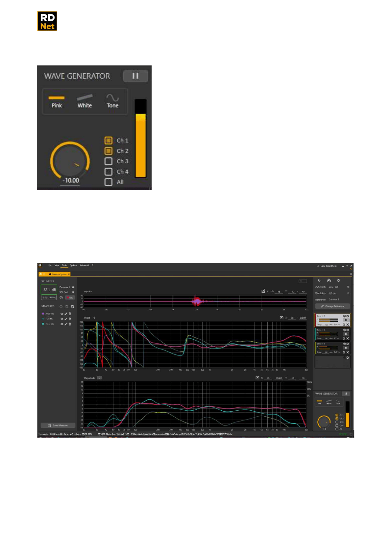This screenshot has width=392, height=554.
Task: Click the Dante rx 2 delay finder timer icon
Action: (x=344, y=338)
